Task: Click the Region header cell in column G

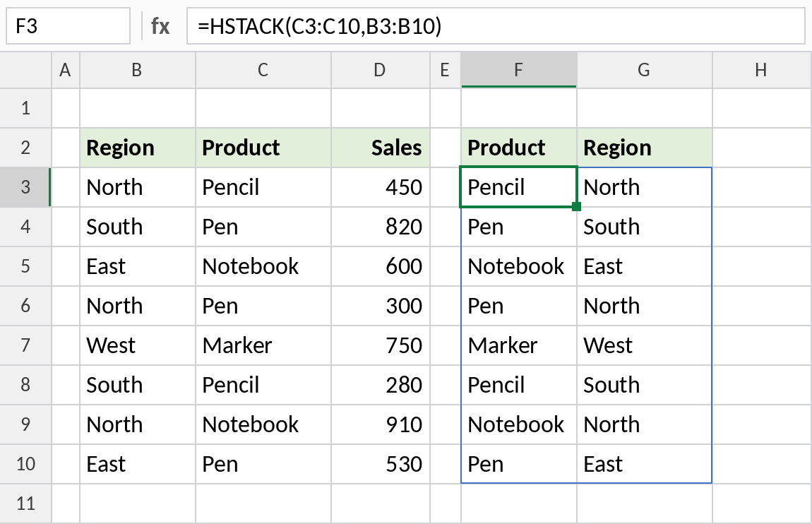Action: pyautogui.click(x=644, y=148)
